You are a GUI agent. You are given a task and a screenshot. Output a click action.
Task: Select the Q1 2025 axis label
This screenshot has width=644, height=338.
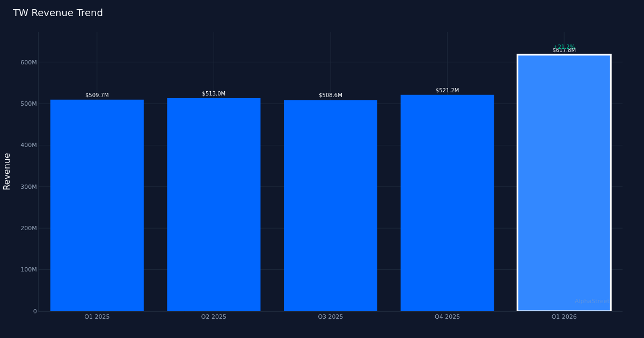click(97, 317)
